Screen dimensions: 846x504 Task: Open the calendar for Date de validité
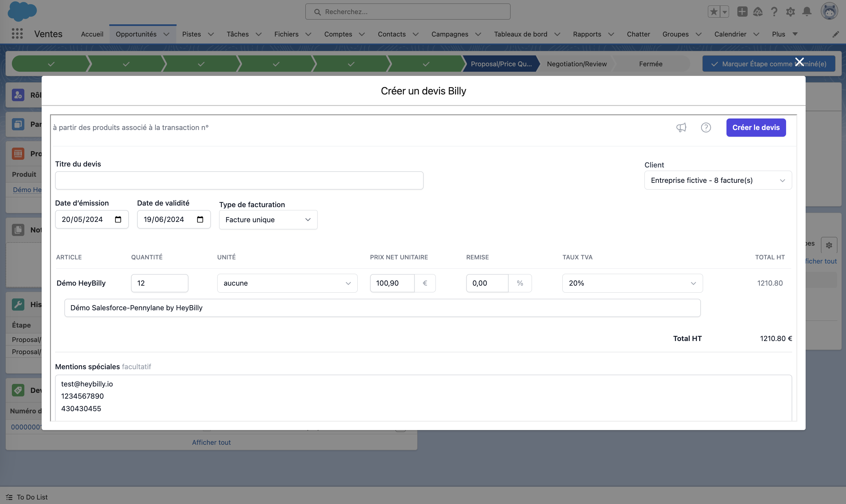click(x=200, y=219)
